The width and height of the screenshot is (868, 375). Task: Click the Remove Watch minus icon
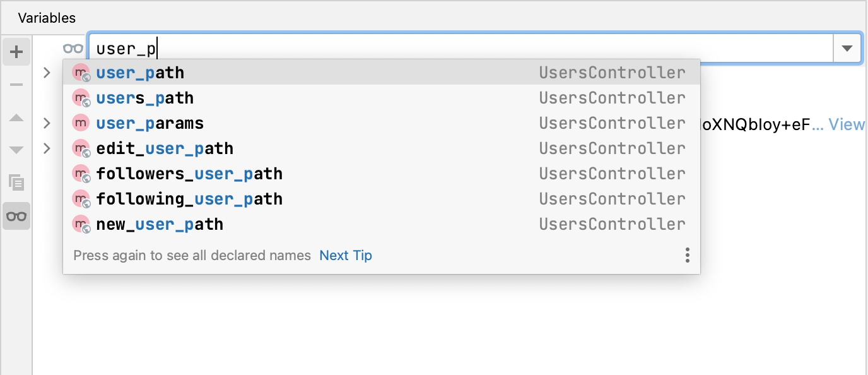[x=16, y=85]
